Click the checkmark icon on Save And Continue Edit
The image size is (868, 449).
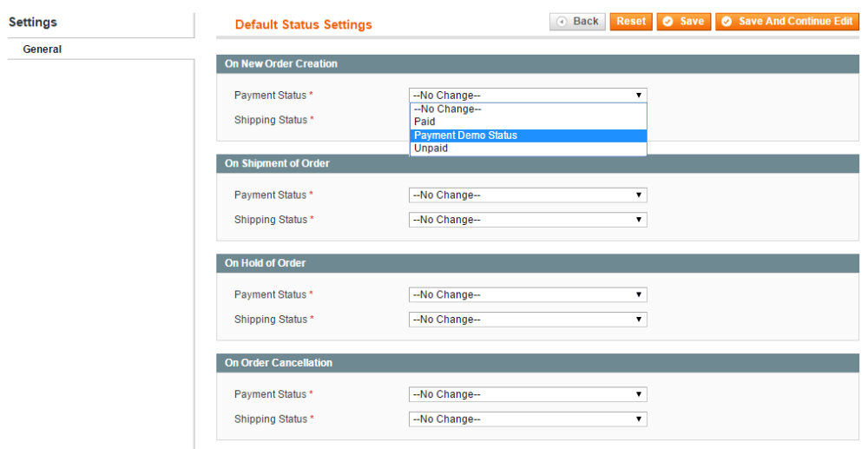click(727, 22)
